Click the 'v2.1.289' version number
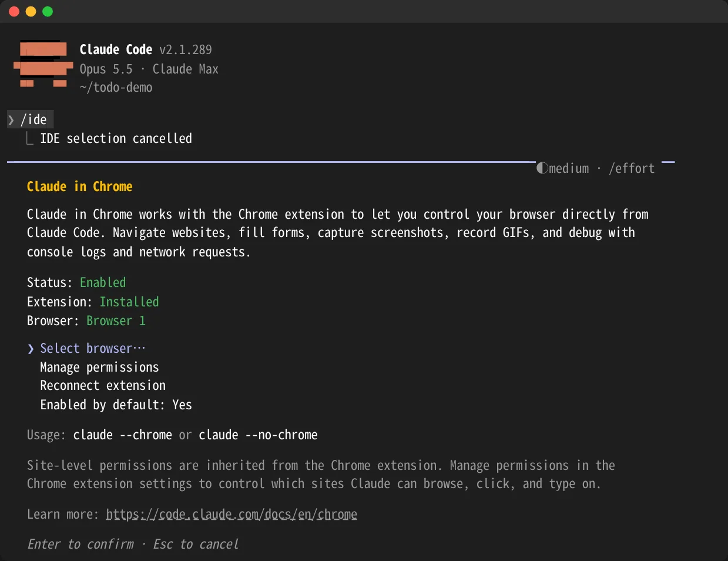The width and height of the screenshot is (728, 561). [x=186, y=49]
